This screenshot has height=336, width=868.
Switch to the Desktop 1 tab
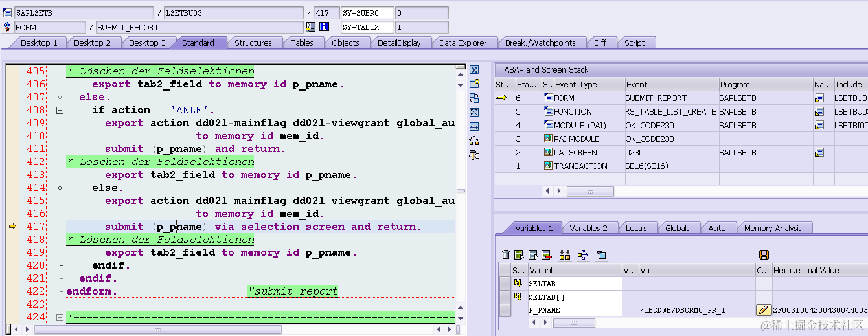(39, 43)
